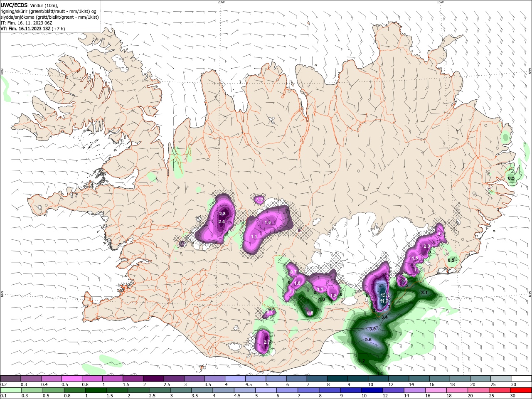Click the 0.7 snowfall value on the map
Image resolution: width=532 pixels, height=399 pixels.
(293, 272)
